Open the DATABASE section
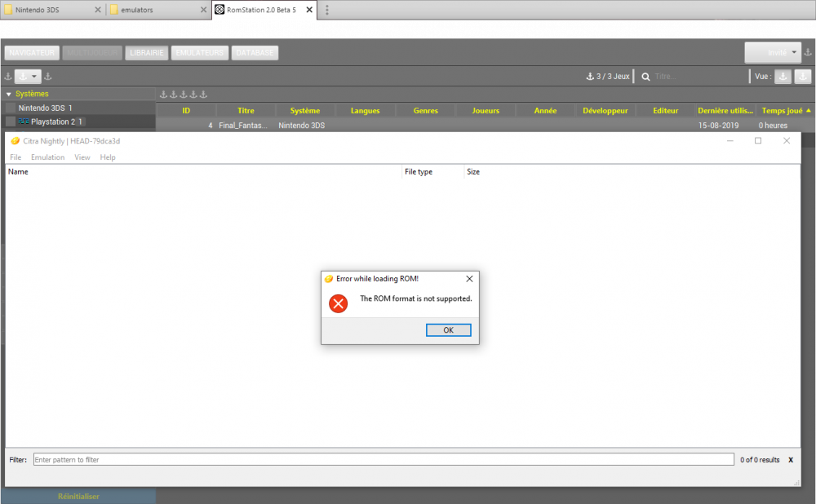This screenshot has width=816, height=504. [x=255, y=52]
